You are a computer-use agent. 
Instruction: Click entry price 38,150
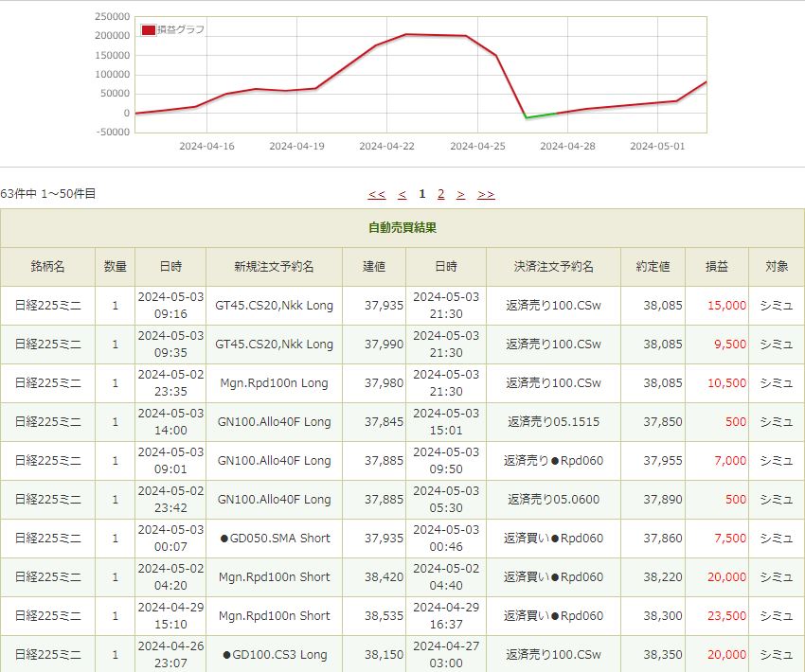pyautogui.click(x=384, y=655)
